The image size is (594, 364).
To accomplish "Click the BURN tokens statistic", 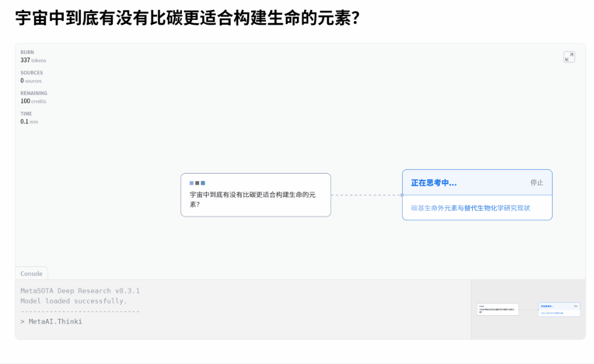I will (x=33, y=56).
